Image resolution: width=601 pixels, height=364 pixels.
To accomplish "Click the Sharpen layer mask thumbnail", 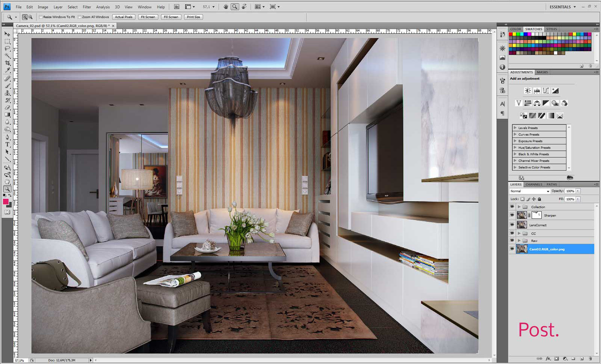I will point(537,215).
